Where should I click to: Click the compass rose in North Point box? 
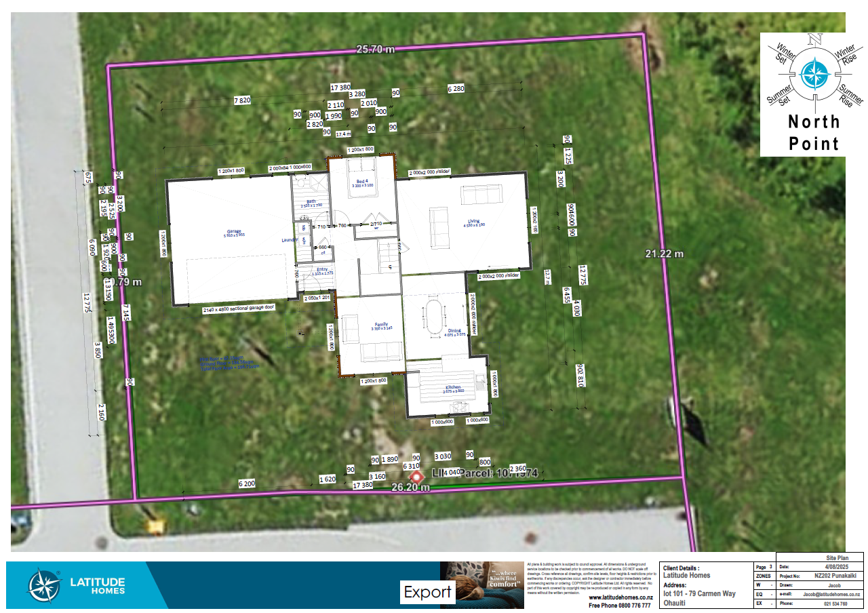pos(815,74)
